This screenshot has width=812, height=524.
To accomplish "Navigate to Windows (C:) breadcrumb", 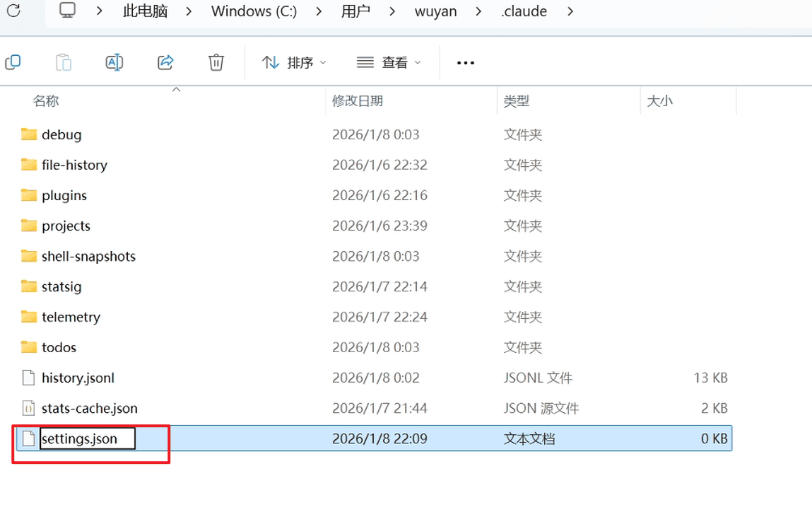I will 254,12.
